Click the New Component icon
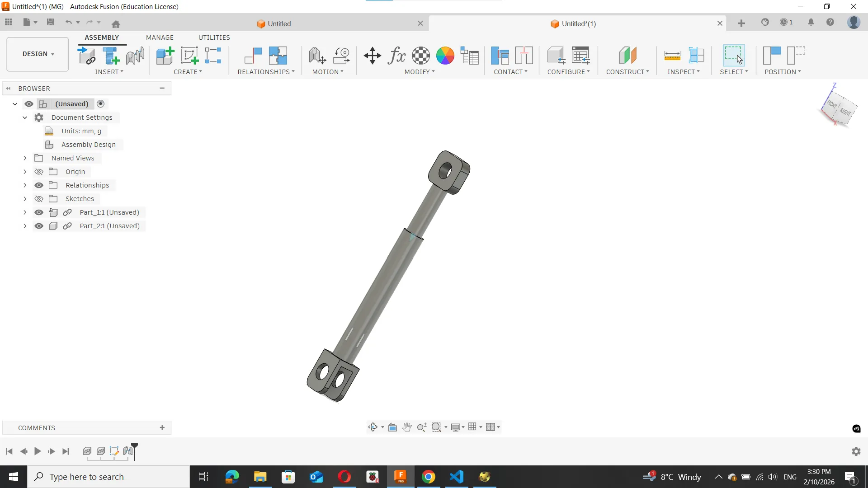The width and height of the screenshot is (868, 488). 165,56
